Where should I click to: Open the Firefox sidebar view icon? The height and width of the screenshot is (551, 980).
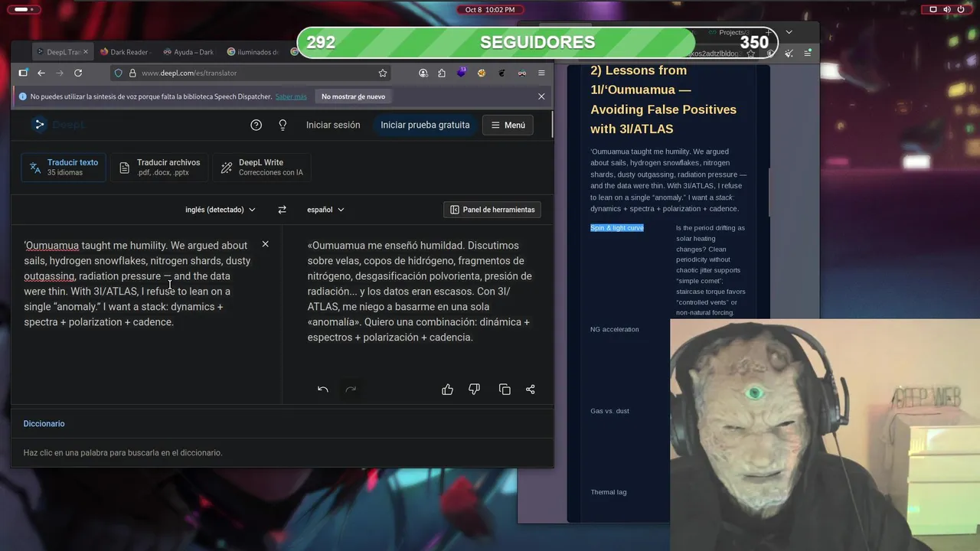(x=23, y=73)
